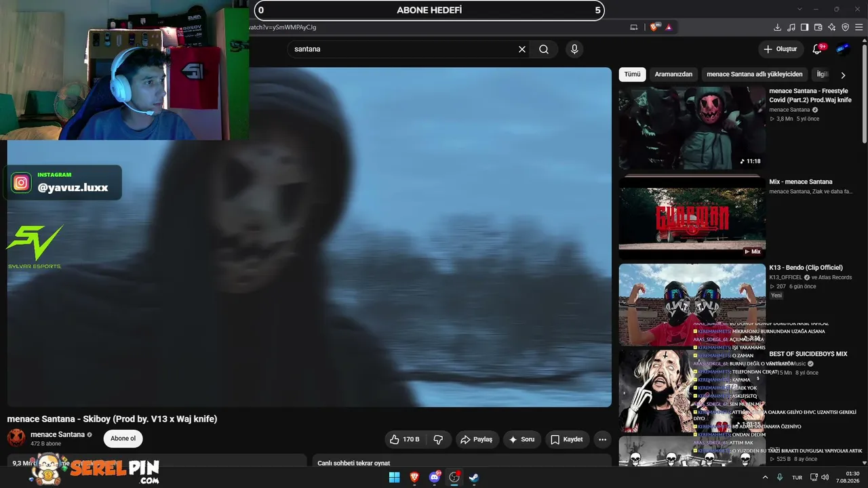Click the Skiboy video player area
Image resolution: width=868 pixels, height=488 pixels.
click(309, 237)
